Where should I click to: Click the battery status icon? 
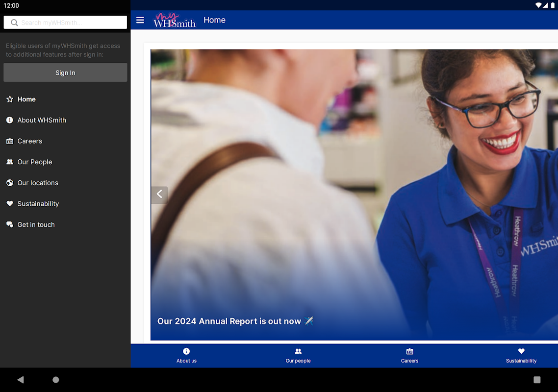(x=553, y=5)
